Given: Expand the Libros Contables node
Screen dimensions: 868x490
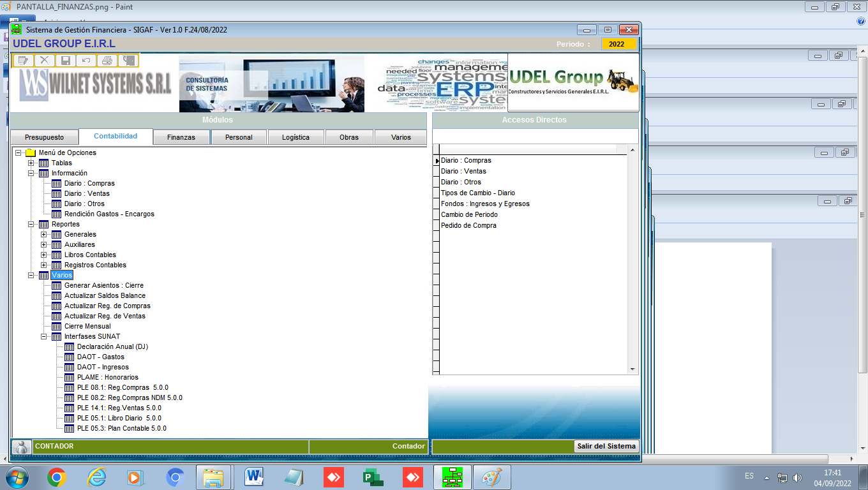Looking at the screenshot, I should (x=43, y=255).
